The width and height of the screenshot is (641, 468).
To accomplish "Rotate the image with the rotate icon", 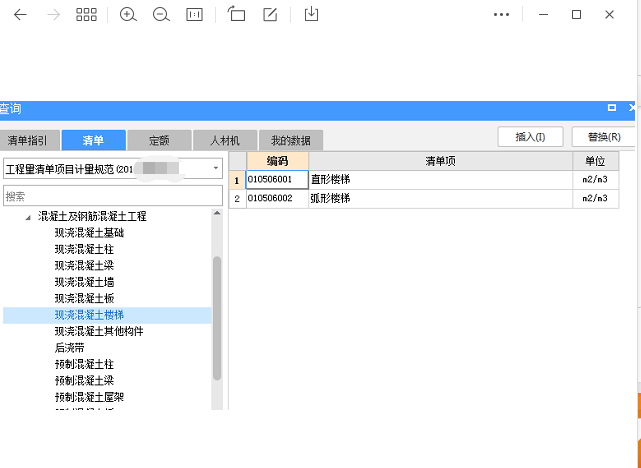I will [x=236, y=14].
